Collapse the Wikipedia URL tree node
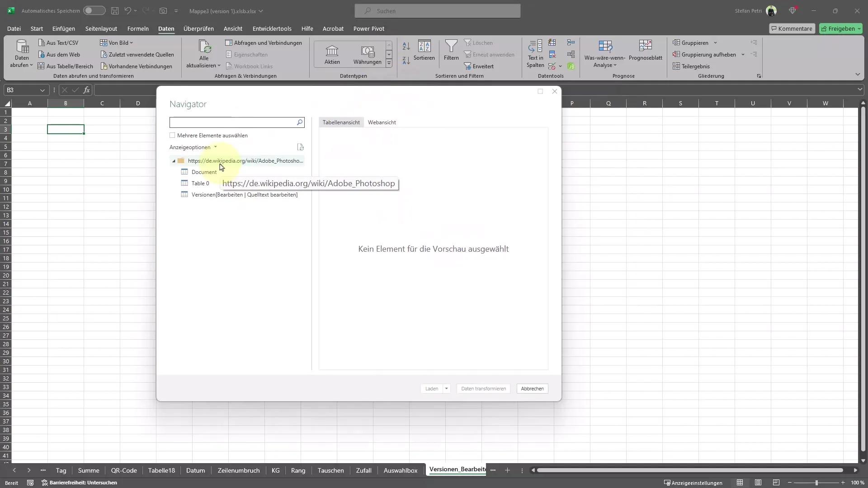The height and width of the screenshot is (488, 868). (174, 160)
